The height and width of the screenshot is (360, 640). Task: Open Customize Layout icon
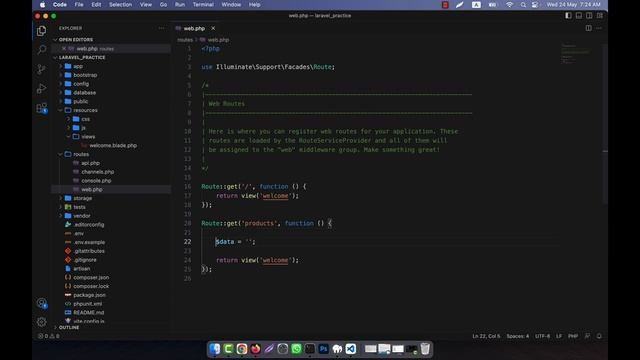coord(600,16)
